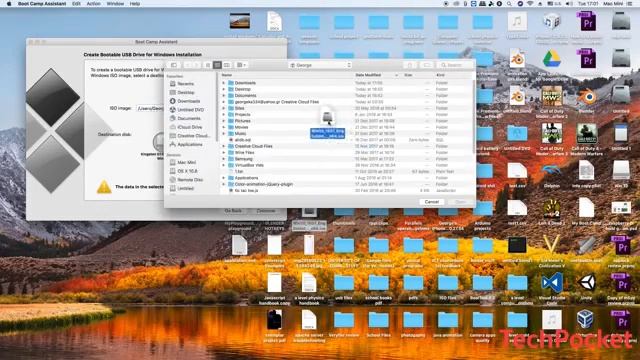The height and width of the screenshot is (360, 640).
Task: Click the ISO image path field
Action: click(x=150, y=109)
